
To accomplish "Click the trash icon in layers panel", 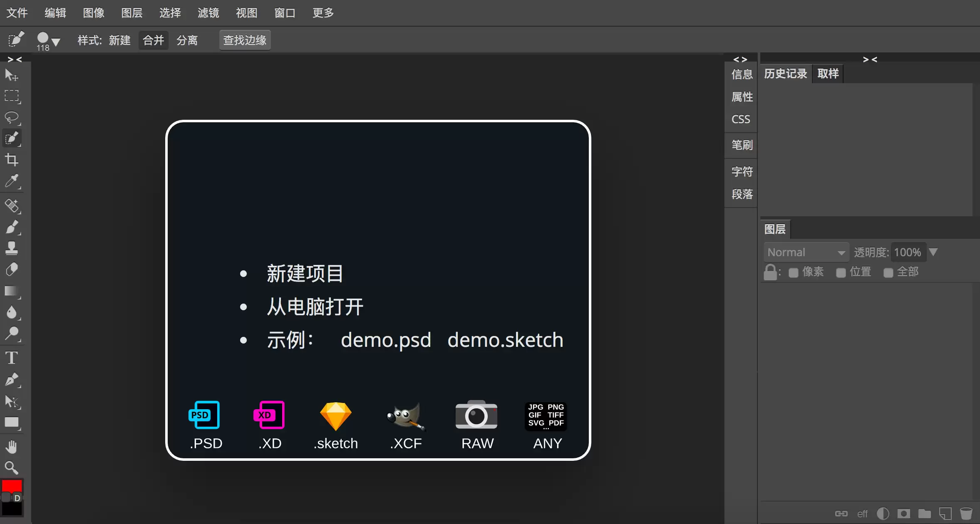I will tap(966, 514).
